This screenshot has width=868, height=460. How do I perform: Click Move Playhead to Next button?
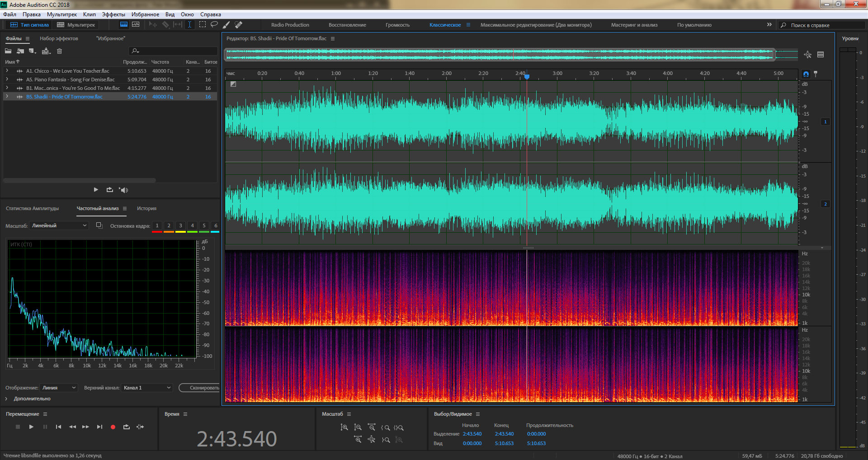[x=99, y=427]
